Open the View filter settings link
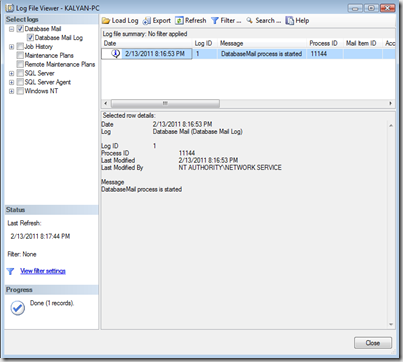The image size is (403, 362). 43,271
